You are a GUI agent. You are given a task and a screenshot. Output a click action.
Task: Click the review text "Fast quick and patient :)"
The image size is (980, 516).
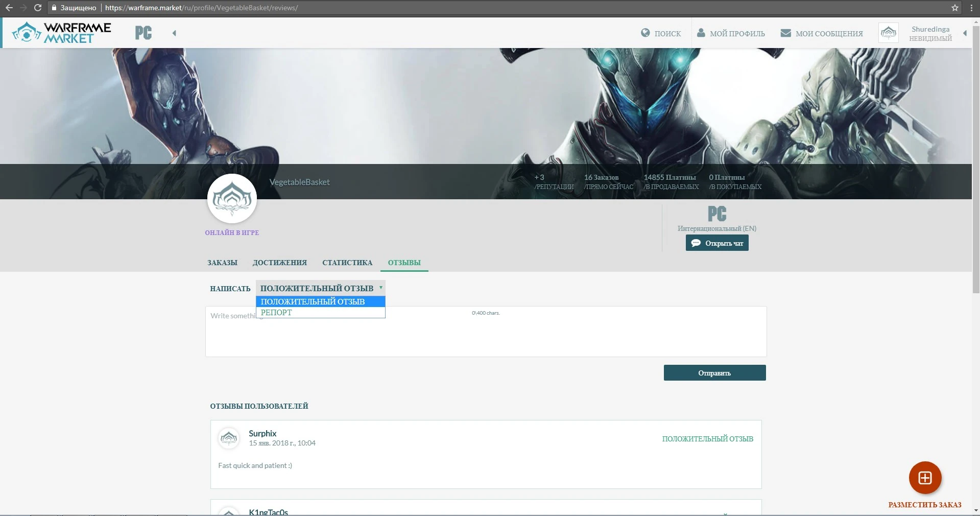coord(255,465)
